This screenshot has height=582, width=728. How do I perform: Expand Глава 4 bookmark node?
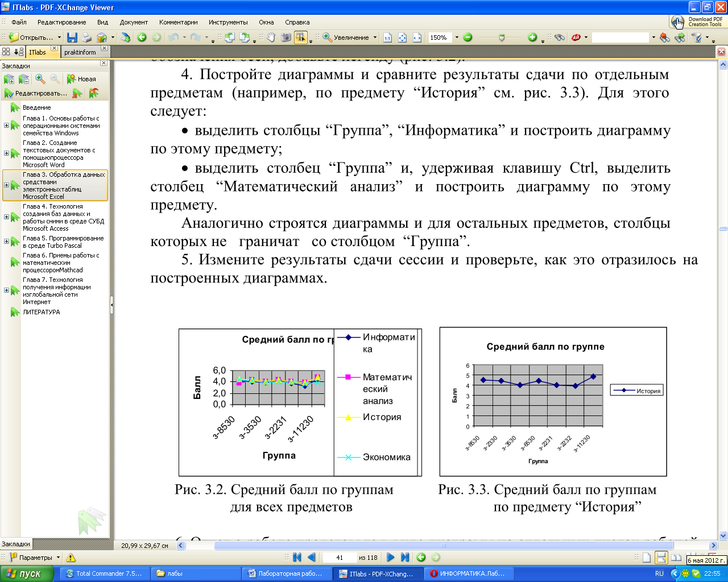click(6, 217)
